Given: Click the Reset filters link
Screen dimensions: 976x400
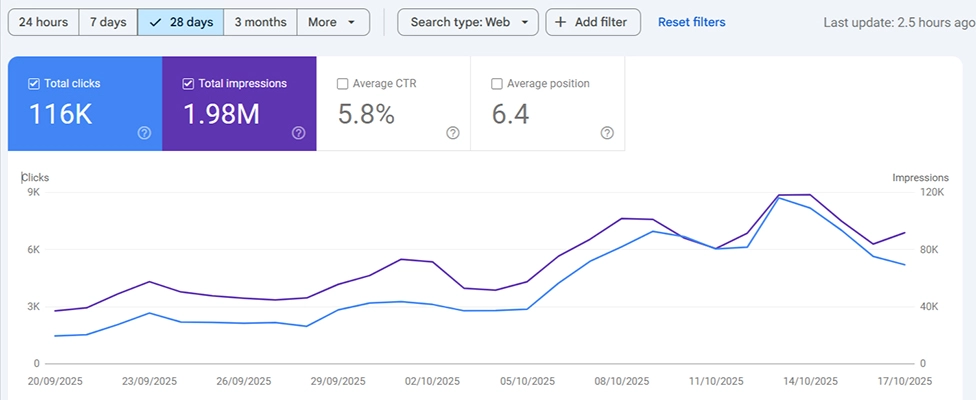Looking at the screenshot, I should tap(691, 22).
